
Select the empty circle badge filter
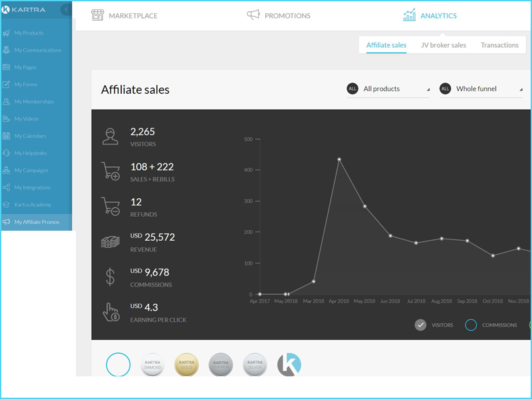pyautogui.click(x=118, y=364)
